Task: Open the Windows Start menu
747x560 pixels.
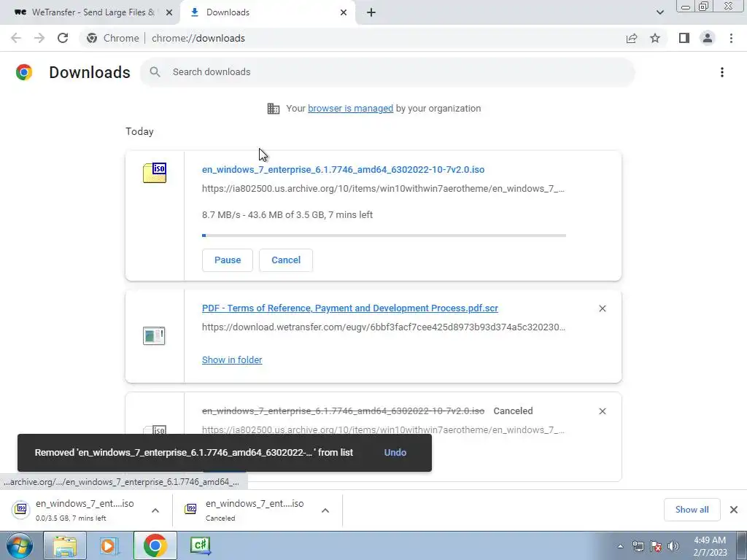Action: [19, 545]
